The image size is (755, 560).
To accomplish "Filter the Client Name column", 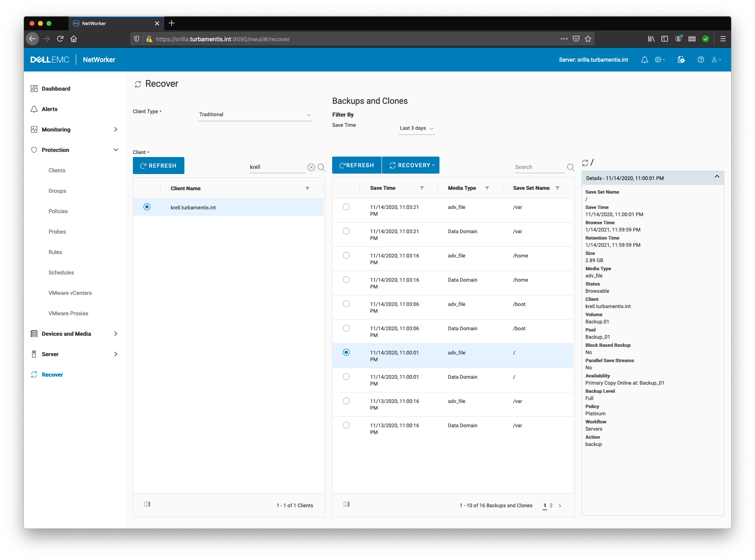I will coord(307,189).
